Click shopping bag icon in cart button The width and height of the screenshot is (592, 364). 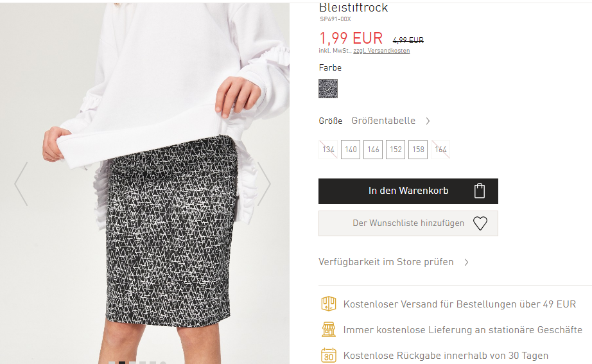tap(480, 191)
